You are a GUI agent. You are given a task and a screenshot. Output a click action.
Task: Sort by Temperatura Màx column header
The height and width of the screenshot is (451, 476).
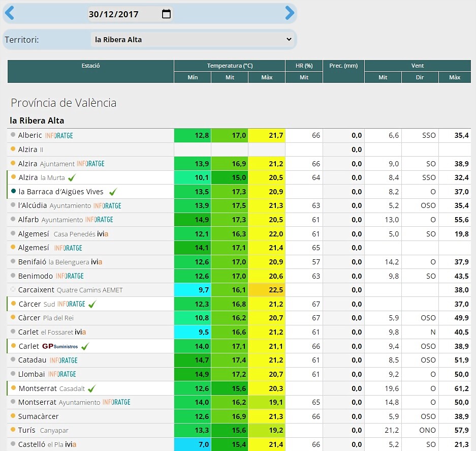(267, 77)
